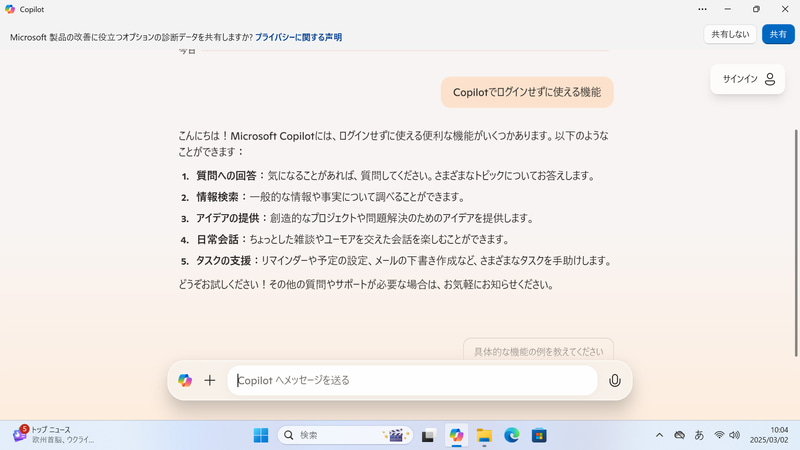Click the user profile icon beside サインイン
The width and height of the screenshot is (800, 450).
770,79
